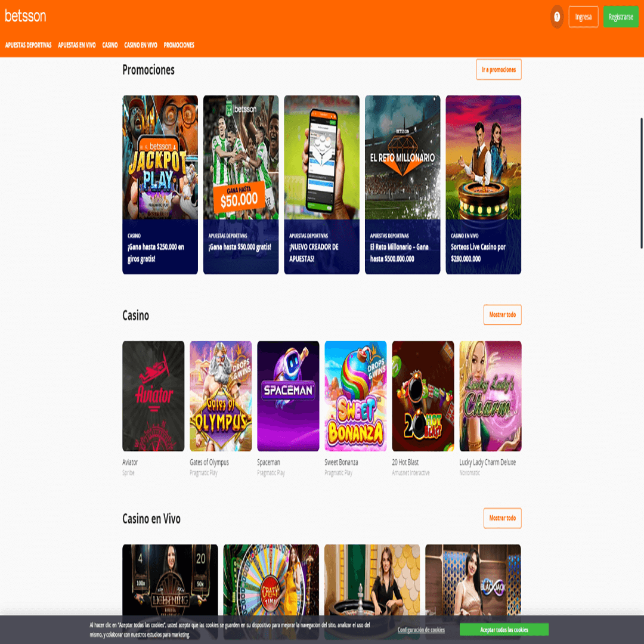Click the Ingresa login button
Screen dimensions: 644x644
click(x=583, y=17)
